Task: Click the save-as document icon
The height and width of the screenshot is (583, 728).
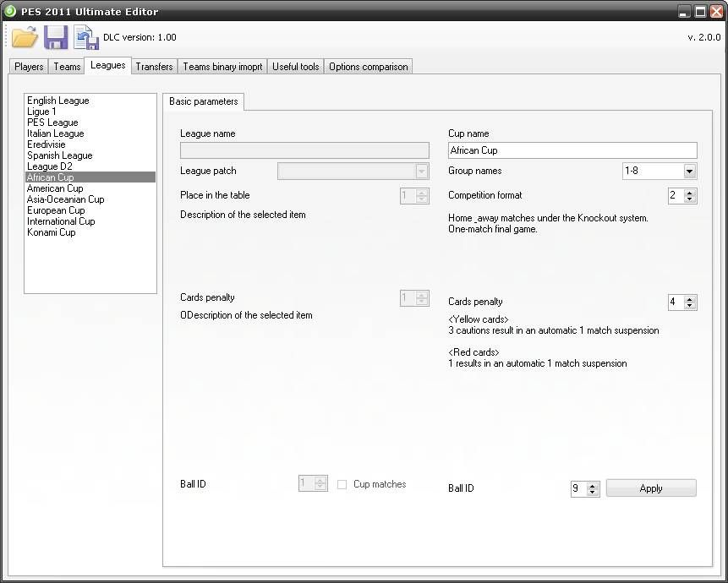Action: tap(85, 37)
